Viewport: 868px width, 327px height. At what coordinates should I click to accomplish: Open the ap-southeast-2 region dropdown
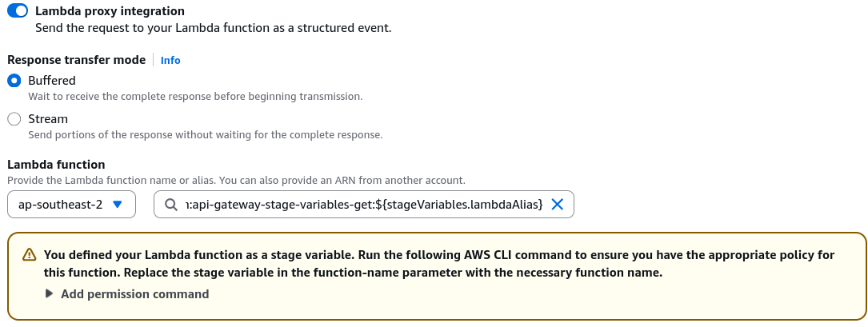click(71, 204)
